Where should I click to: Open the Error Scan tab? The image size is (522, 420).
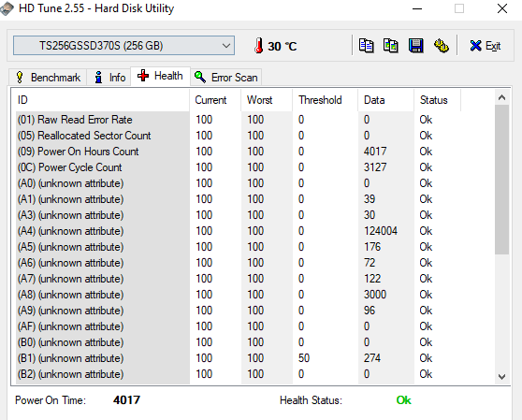(x=226, y=78)
